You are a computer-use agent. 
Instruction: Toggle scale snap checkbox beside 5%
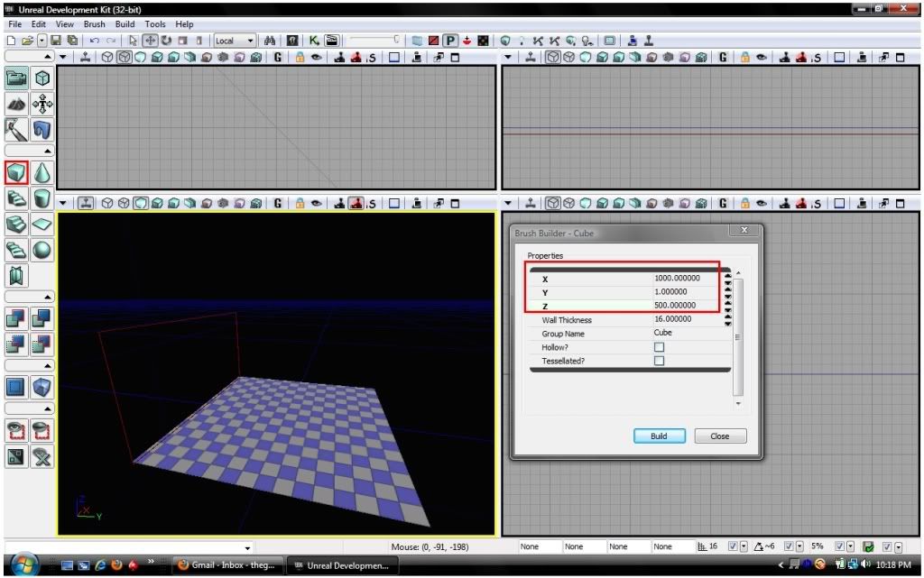tap(840, 546)
